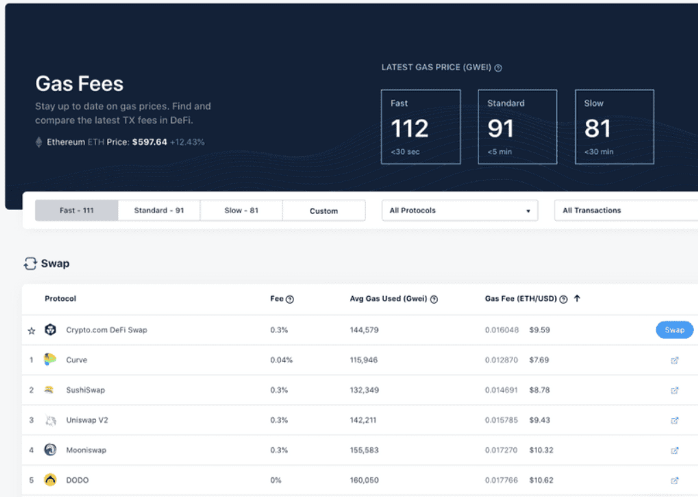Image resolution: width=698 pixels, height=497 pixels.
Task: Click the $9.43 gas fee value
Action: click(540, 420)
